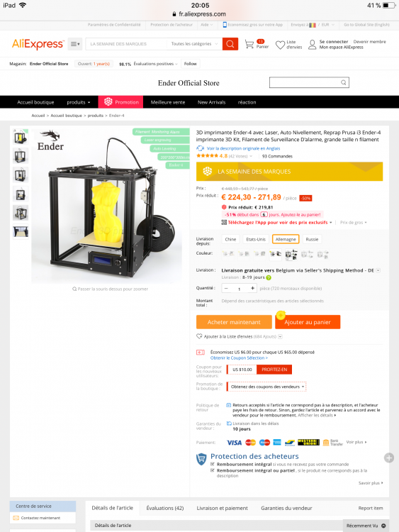Click the Acheter maintenant button
The height and width of the screenshot is (532, 399).
(x=234, y=322)
